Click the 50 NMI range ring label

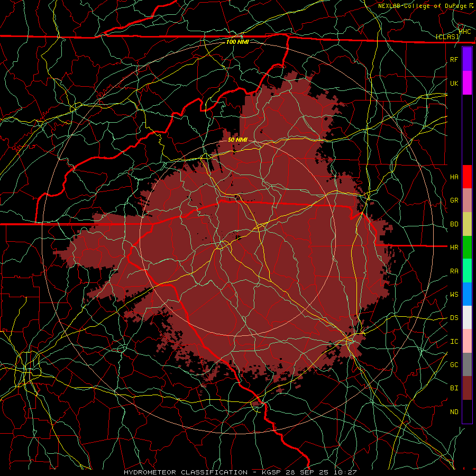[x=237, y=140]
